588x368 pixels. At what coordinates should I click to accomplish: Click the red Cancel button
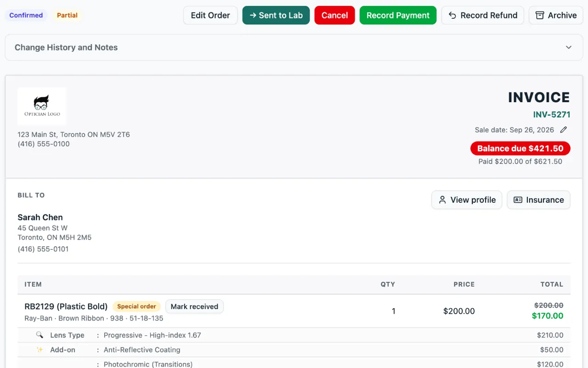tap(334, 15)
